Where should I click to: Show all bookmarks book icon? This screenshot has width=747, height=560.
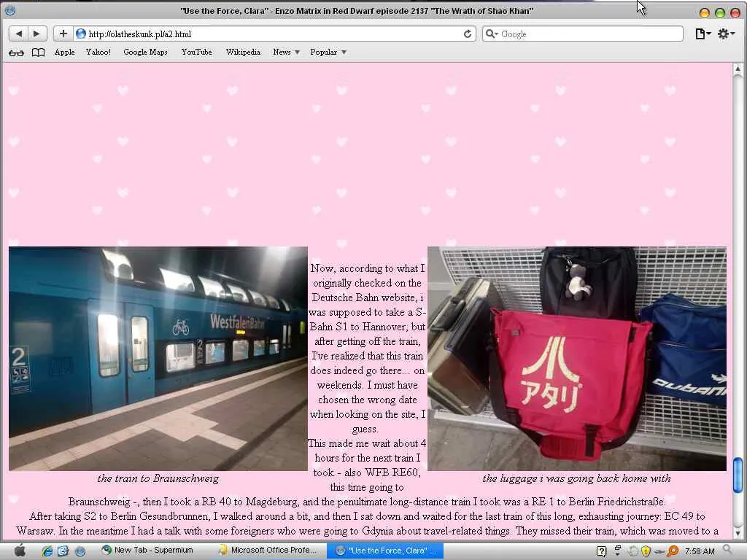[x=38, y=52]
